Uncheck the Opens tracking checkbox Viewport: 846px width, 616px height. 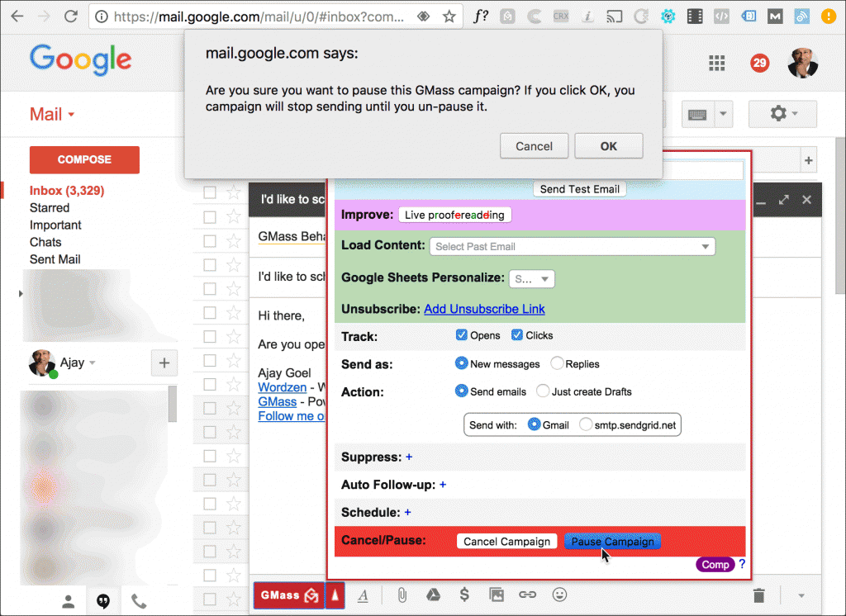(x=460, y=334)
